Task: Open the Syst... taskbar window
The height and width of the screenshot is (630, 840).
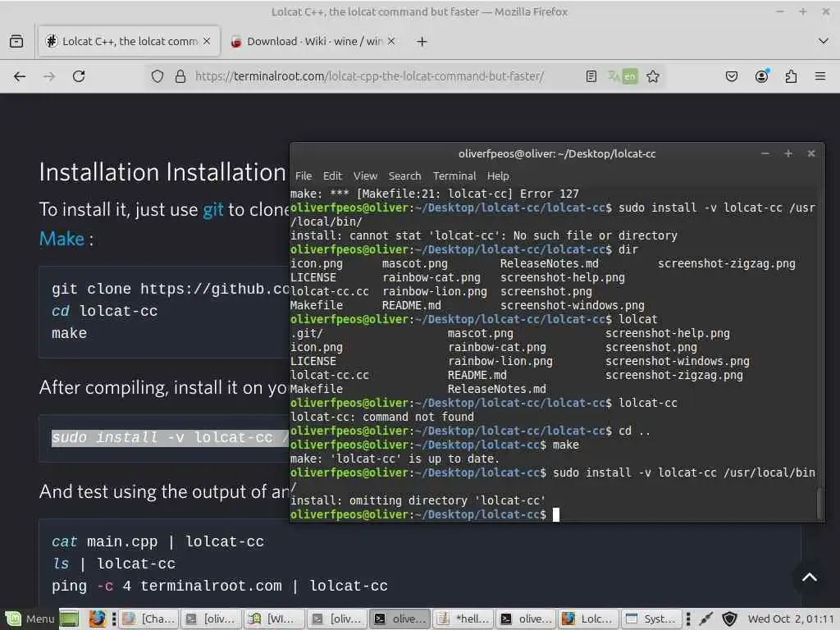Action: 651,619
